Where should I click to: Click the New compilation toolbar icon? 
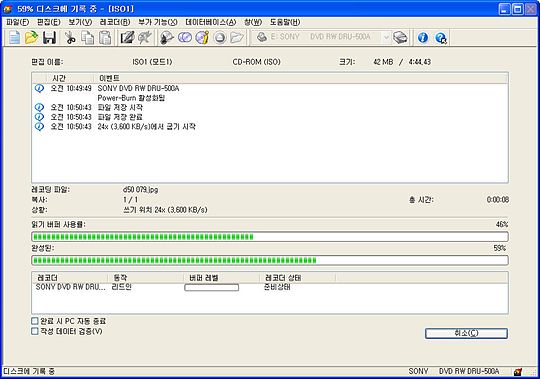pos(14,38)
